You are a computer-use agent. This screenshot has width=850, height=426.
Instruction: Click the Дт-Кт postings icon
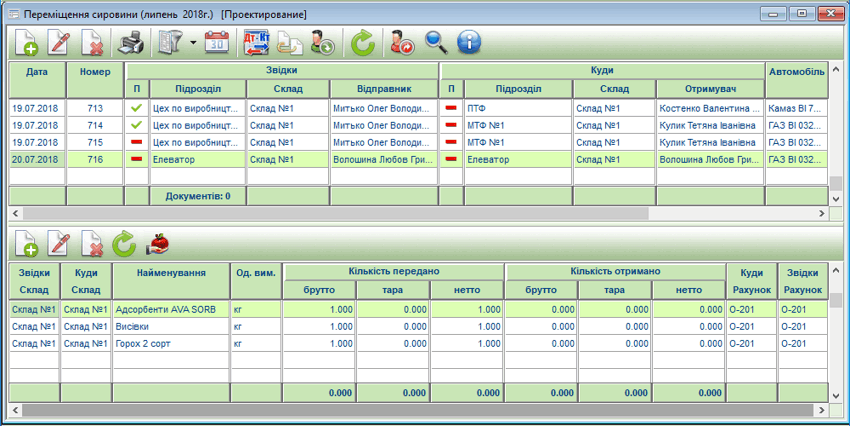click(256, 42)
